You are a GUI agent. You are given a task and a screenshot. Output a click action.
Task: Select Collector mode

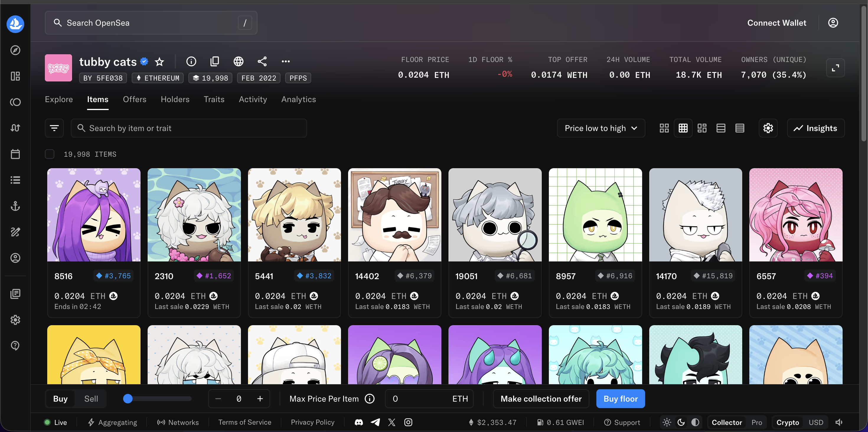[727, 422]
